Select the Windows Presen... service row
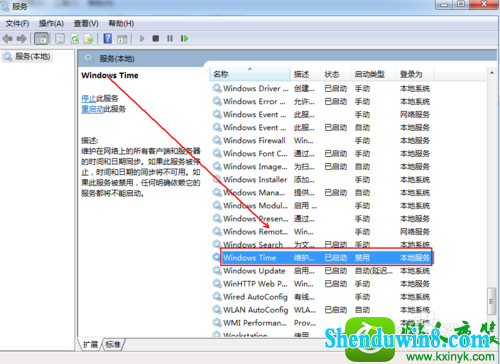Viewport: 500px width, 364px height. pos(321,219)
